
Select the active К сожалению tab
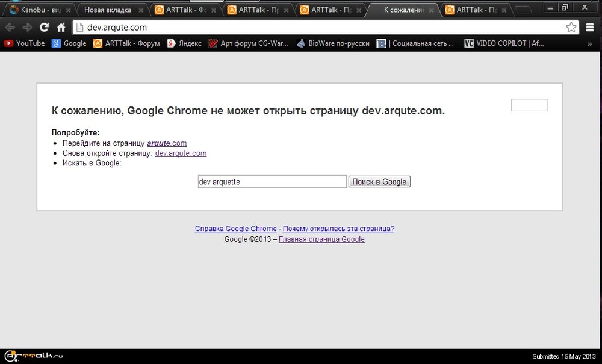pyautogui.click(x=404, y=10)
